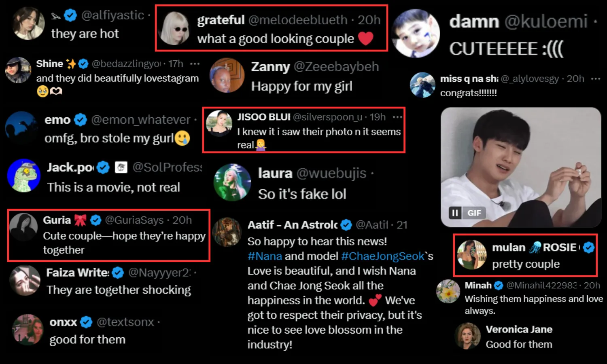Click Aatif's blue verified checkmark

pos(346,225)
